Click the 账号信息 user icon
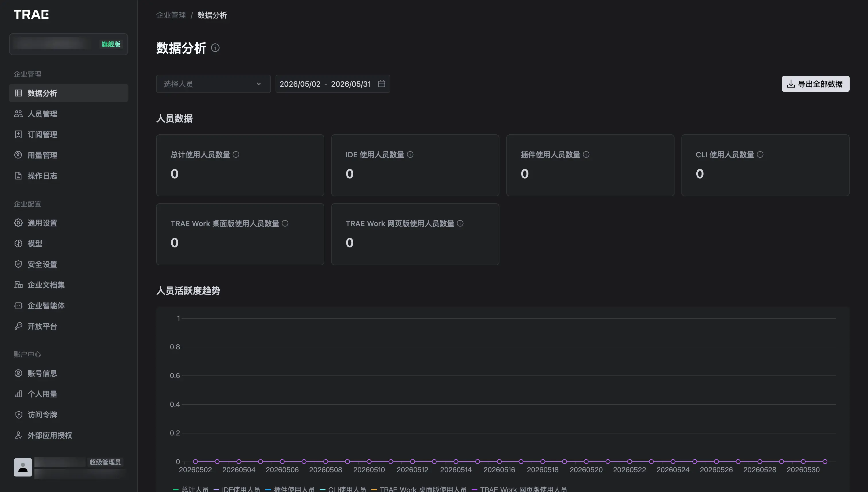Screen dimensions: 868x492 (18, 373)
